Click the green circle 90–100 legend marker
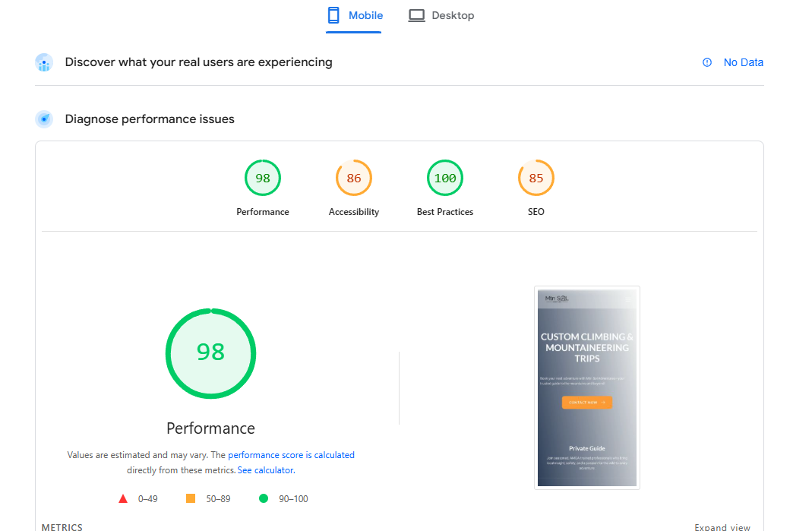This screenshot has width=812, height=531. [264, 499]
